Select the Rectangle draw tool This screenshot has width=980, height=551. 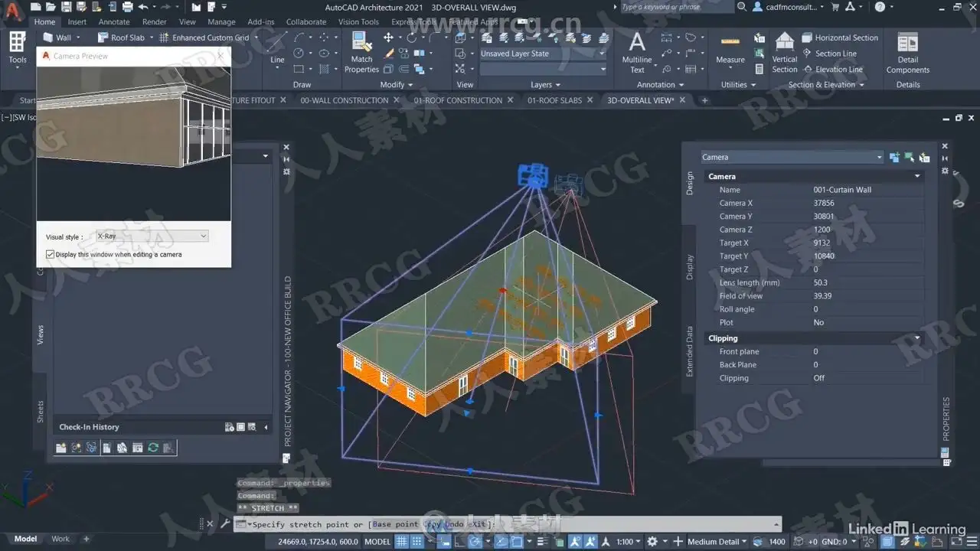coord(299,70)
